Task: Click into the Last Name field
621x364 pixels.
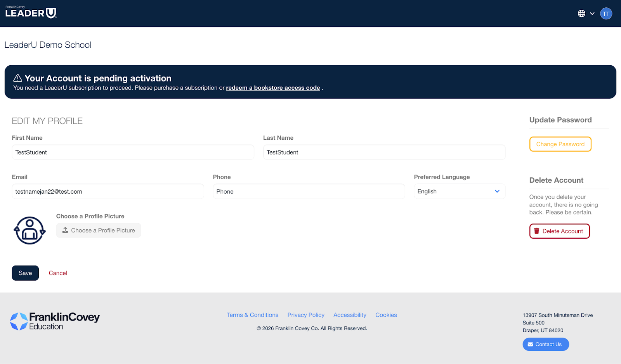Action: click(384, 153)
